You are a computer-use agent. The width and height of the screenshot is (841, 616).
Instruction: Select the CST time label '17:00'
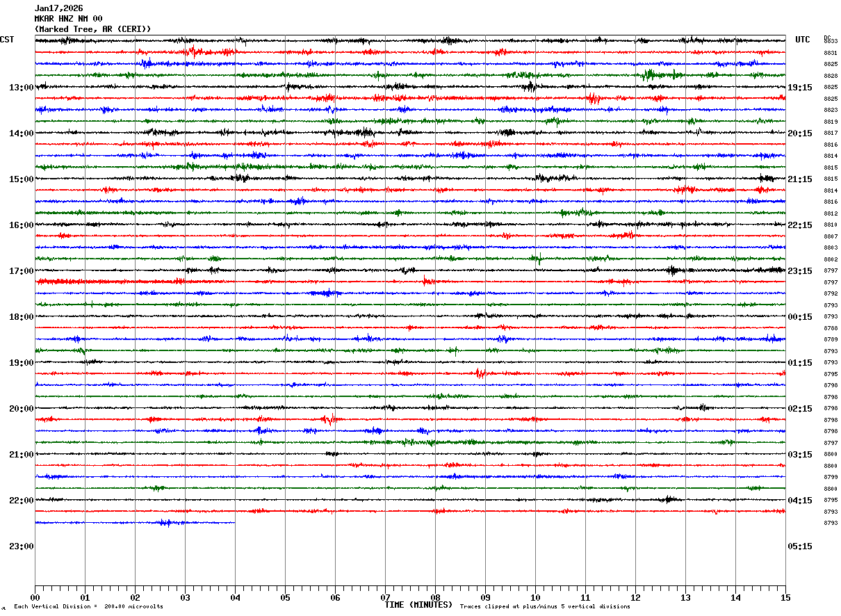coord(22,271)
